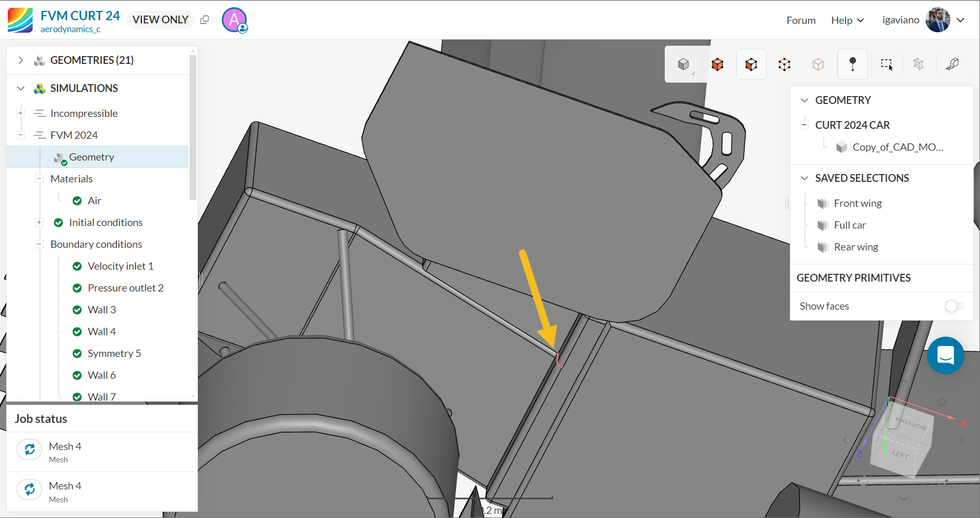The width and height of the screenshot is (980, 518).
Task: Click the first Mesh 4 job refresh icon
Action: tap(30, 449)
